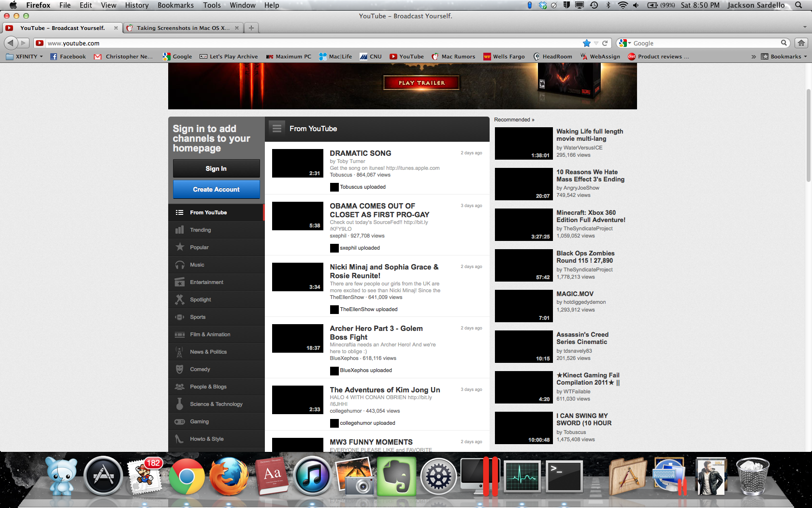This screenshot has height=508, width=812.
Task: Switch to Taking Screenshots in Mac OS X tab
Action: pos(183,28)
